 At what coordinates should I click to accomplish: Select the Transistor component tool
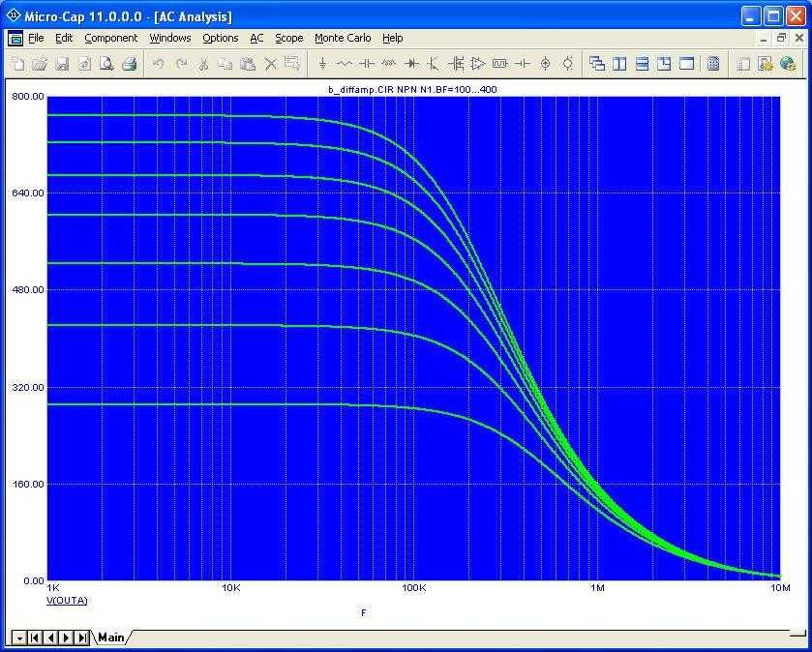pos(434,63)
